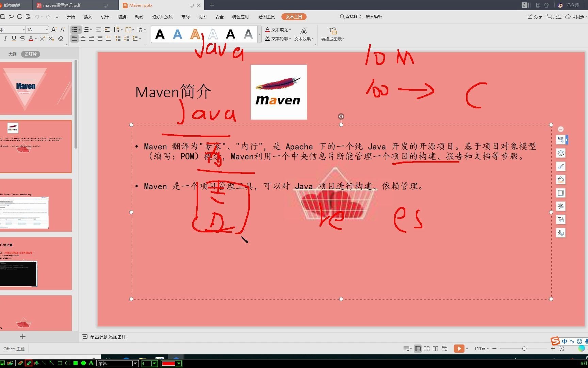Click 单击此处添加备注 notes area
Viewport: 588px width, 368px height.
108,337
